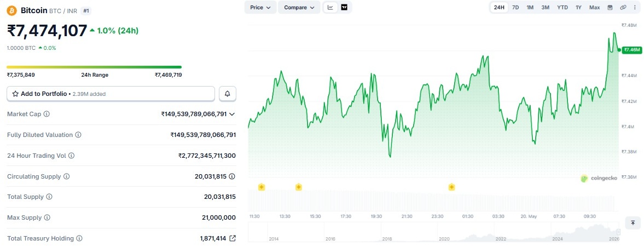Open the Price dropdown
This screenshot has width=644, height=246.
coord(260,8)
